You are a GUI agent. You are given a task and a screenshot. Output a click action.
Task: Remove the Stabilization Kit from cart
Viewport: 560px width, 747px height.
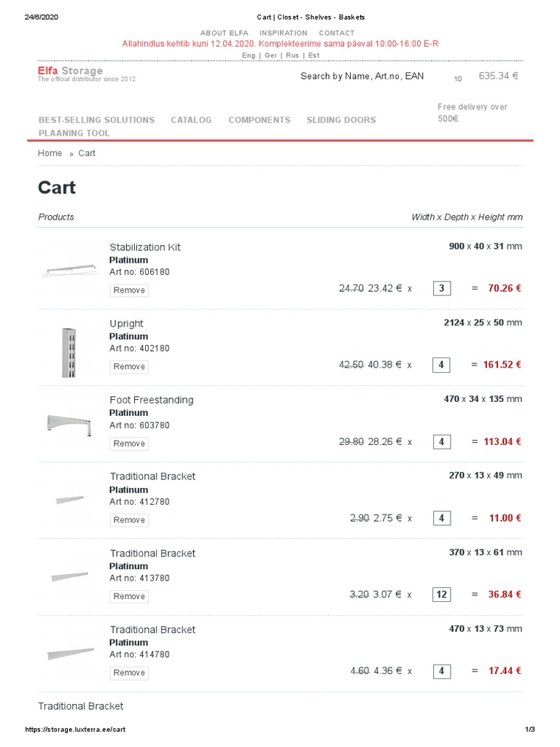[x=129, y=290]
